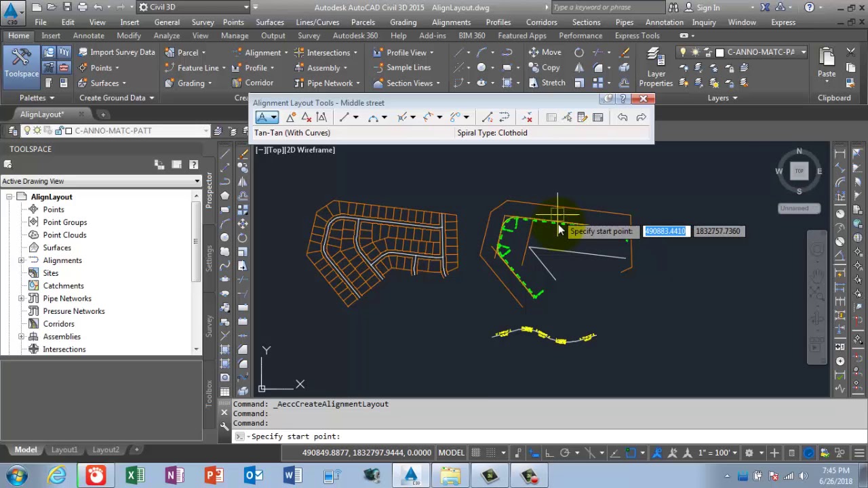Open the Layers panel dropdown
The height and width of the screenshot is (488, 868).
722,98
